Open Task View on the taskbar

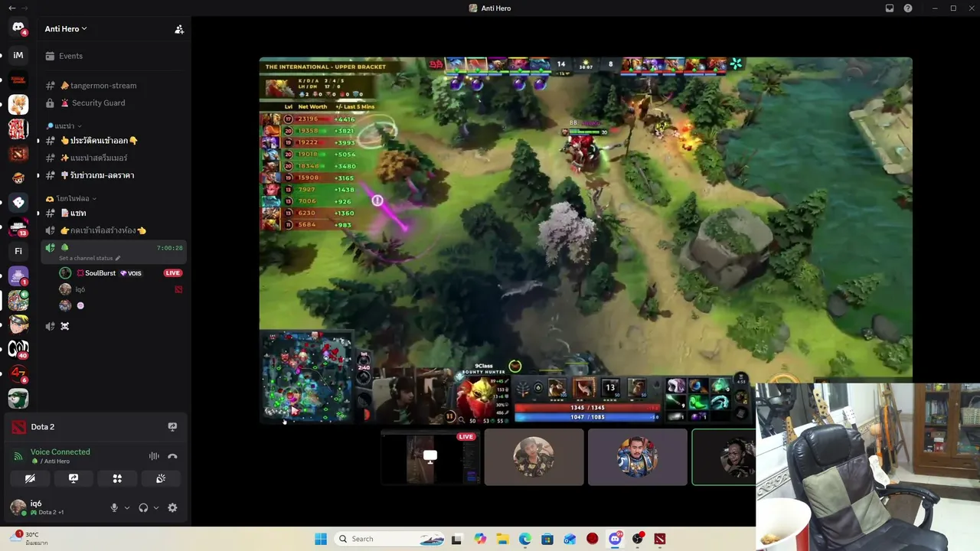pyautogui.click(x=456, y=539)
